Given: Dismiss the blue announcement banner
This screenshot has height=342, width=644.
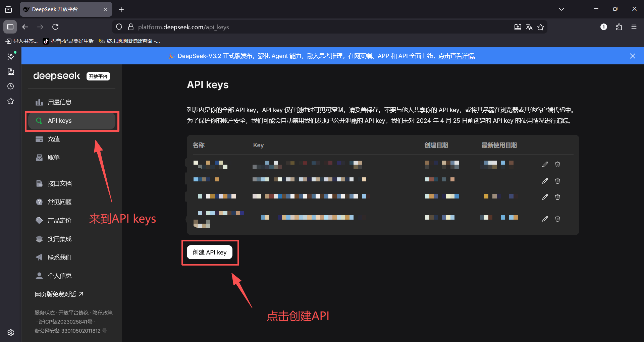Looking at the screenshot, I should tap(633, 56).
